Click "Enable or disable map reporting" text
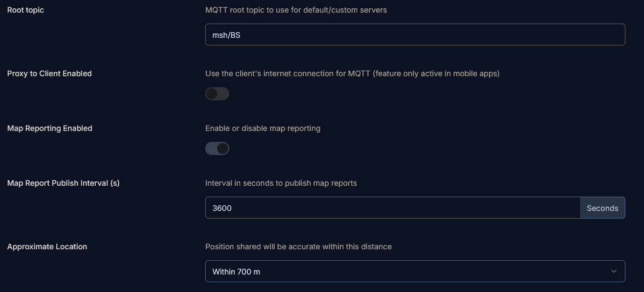 point(263,128)
